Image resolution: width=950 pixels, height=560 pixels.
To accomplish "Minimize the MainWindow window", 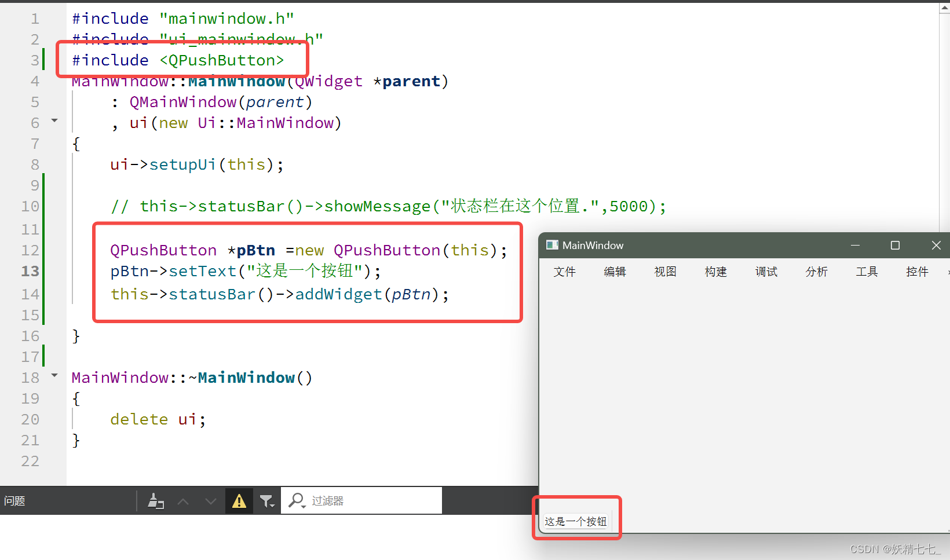I will tap(855, 246).
